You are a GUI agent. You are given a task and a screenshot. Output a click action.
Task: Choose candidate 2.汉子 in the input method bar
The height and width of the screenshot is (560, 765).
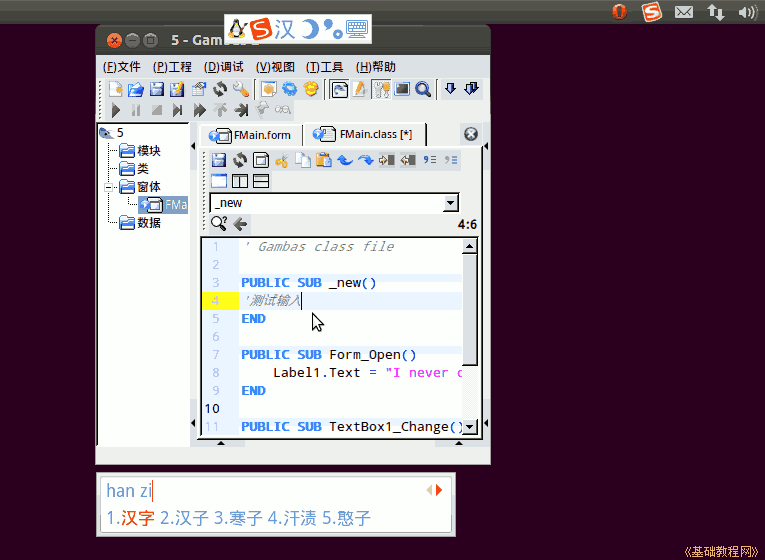point(184,518)
